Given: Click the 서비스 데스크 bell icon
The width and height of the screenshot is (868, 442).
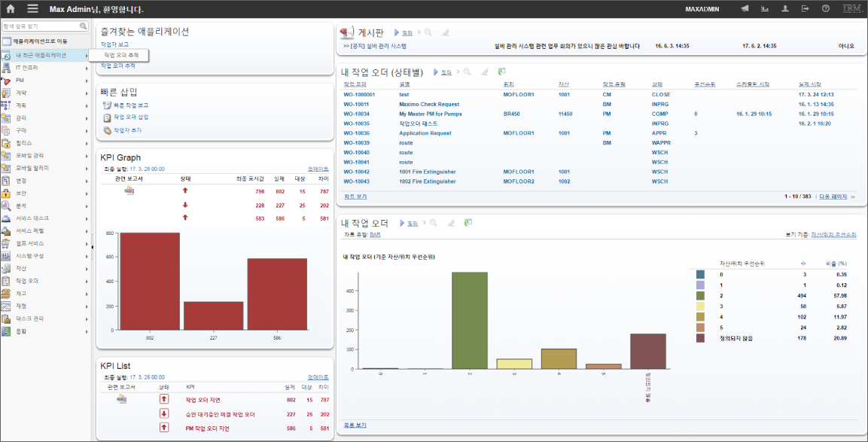Looking at the screenshot, I should pyautogui.click(x=6, y=218).
